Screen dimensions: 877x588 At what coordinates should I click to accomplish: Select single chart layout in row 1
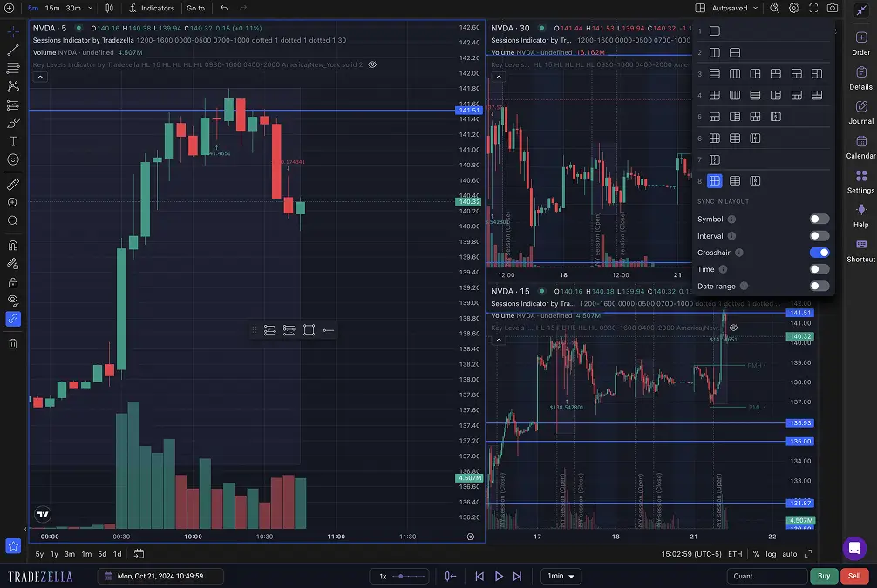click(x=715, y=31)
